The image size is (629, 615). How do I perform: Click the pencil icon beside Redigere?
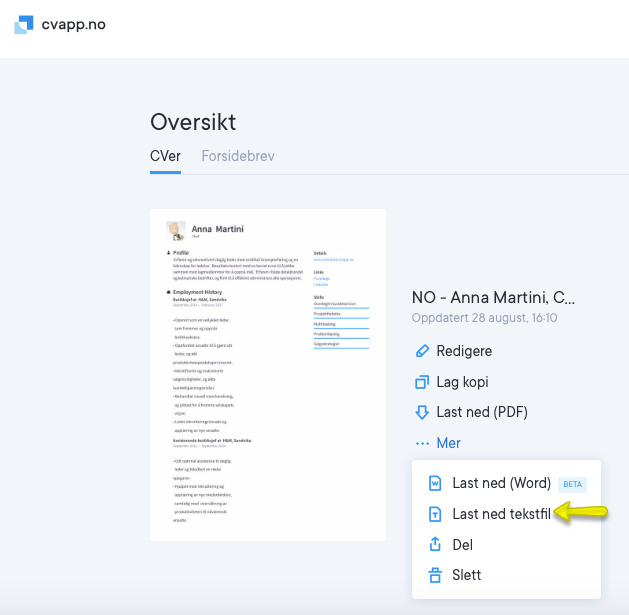tap(421, 351)
